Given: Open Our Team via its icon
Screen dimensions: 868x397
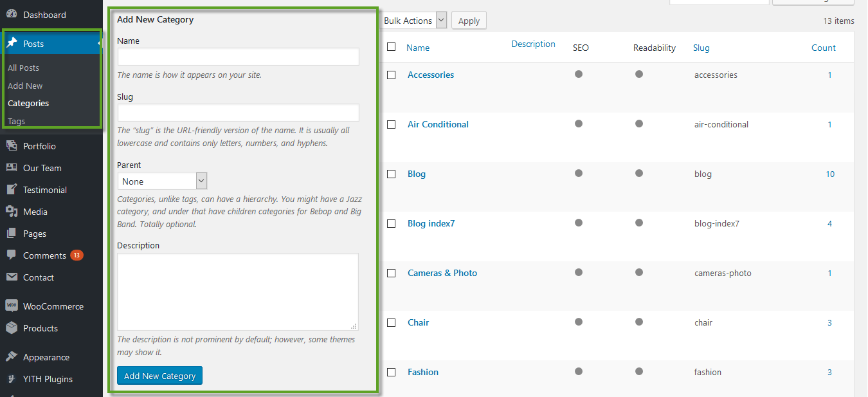Looking at the screenshot, I should click(x=12, y=168).
